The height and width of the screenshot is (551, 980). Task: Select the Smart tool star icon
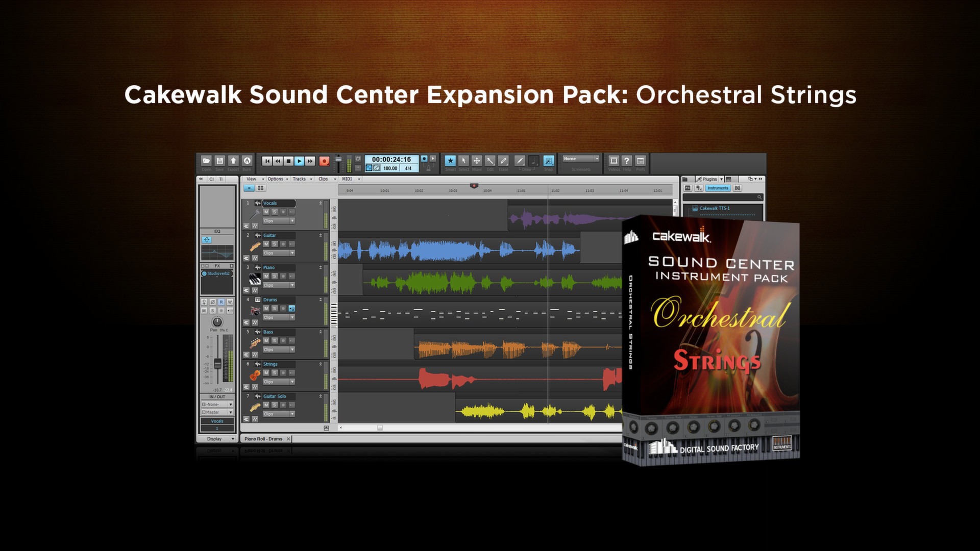[x=450, y=161]
